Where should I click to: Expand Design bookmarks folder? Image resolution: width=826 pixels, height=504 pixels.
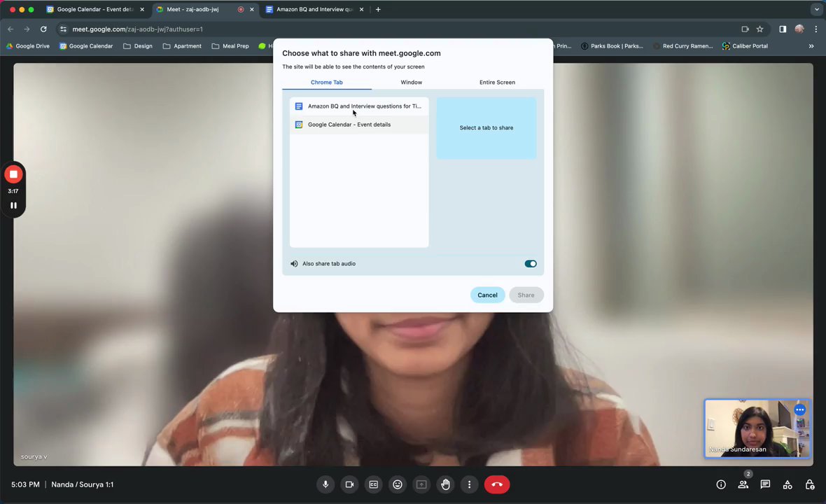click(x=137, y=46)
